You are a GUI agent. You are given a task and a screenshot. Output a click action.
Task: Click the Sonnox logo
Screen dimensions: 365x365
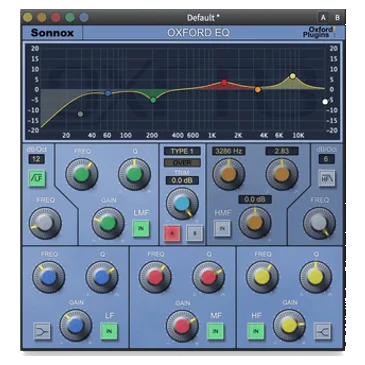pyautogui.click(x=52, y=33)
